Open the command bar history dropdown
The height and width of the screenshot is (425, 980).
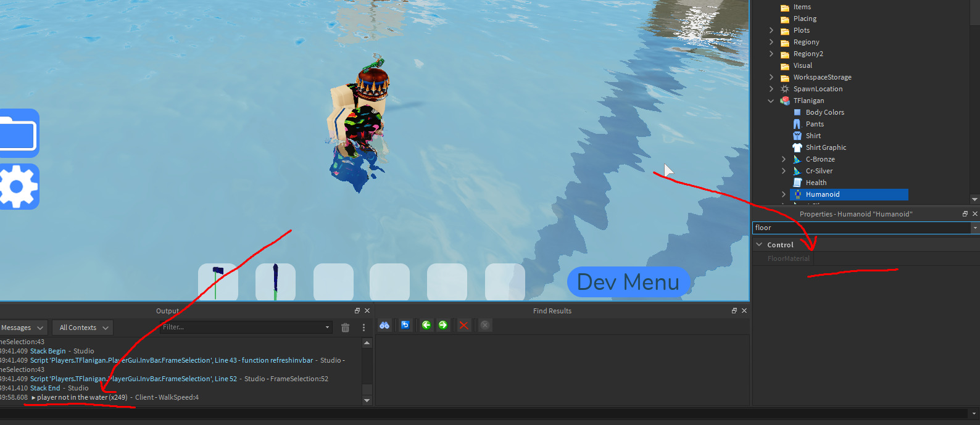974,414
